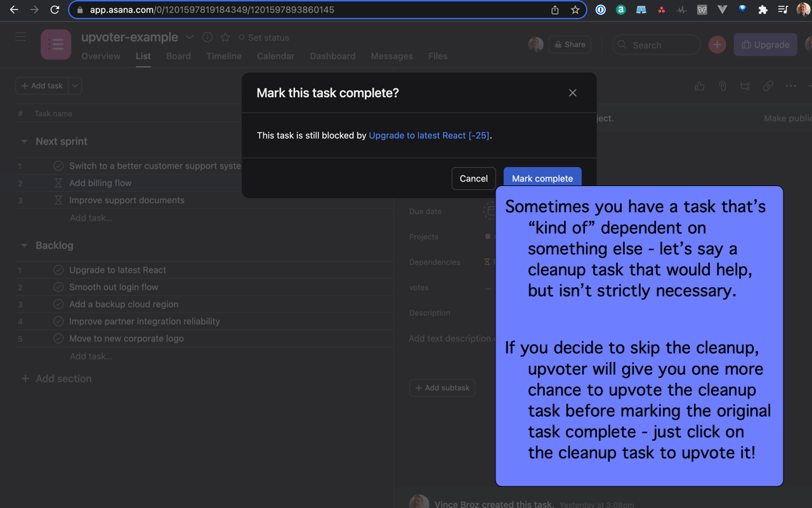Collapse the Next sprint section
Image resolution: width=812 pixels, height=508 pixels.
[x=24, y=142]
